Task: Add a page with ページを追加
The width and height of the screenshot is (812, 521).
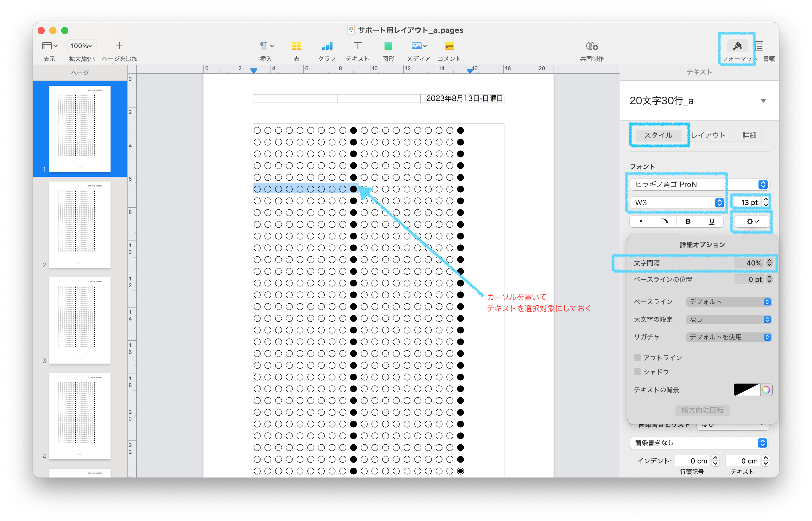Action: pos(119,46)
